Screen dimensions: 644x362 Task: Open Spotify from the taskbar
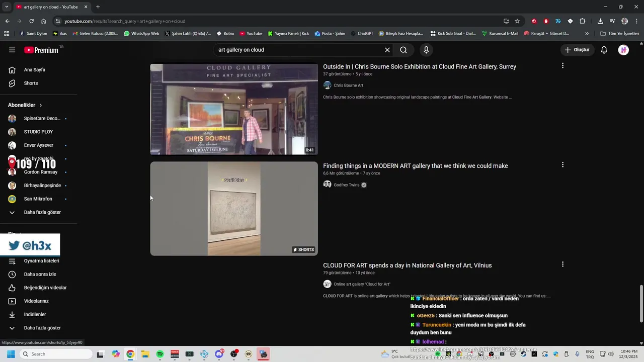[x=160, y=354]
